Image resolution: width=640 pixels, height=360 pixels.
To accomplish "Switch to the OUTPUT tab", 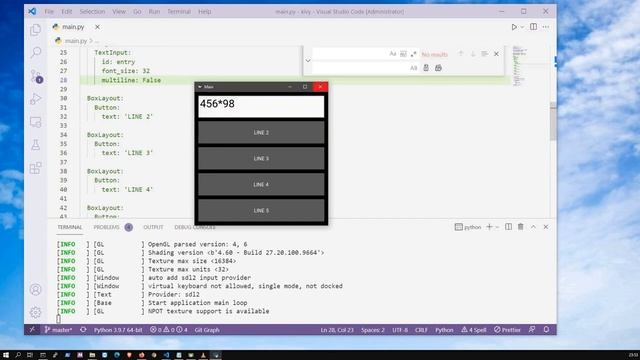I will pos(153,227).
